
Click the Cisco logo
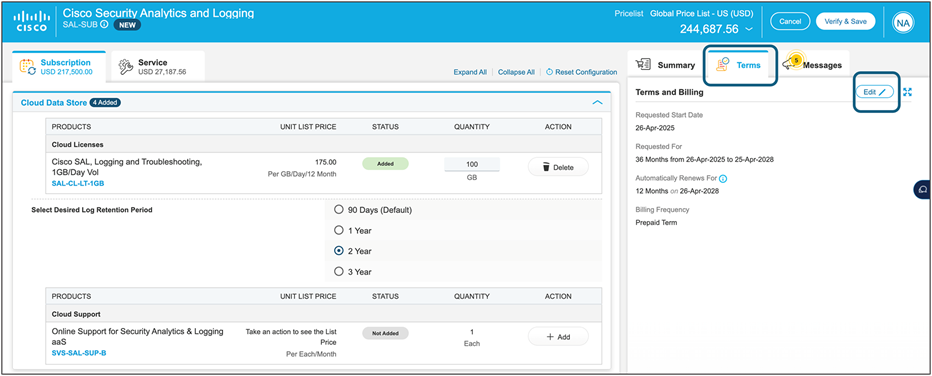[32, 21]
